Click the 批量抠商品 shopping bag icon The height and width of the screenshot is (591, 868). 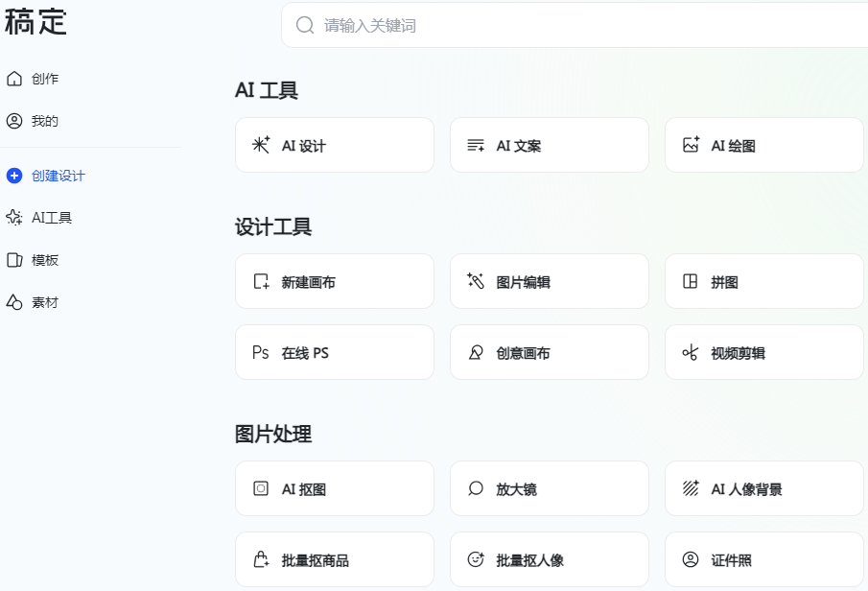click(x=261, y=560)
